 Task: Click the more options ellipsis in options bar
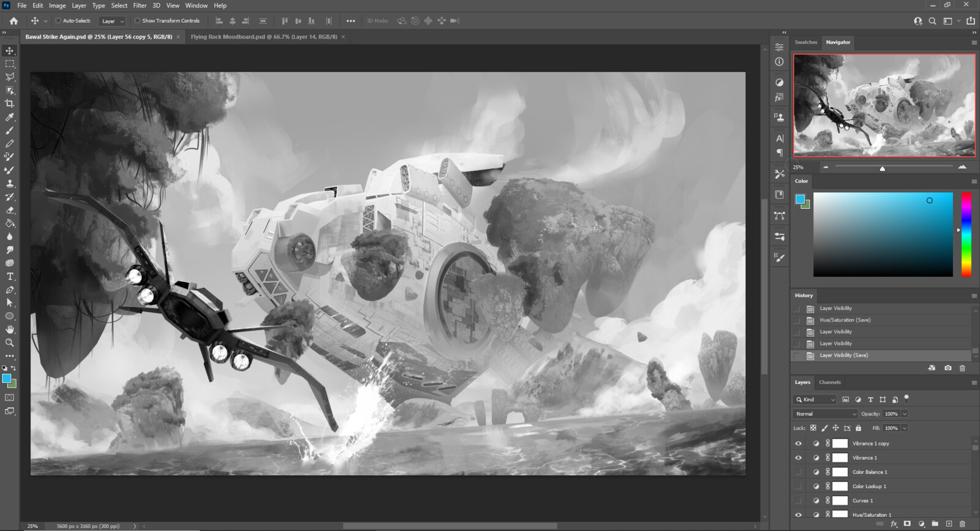[350, 21]
